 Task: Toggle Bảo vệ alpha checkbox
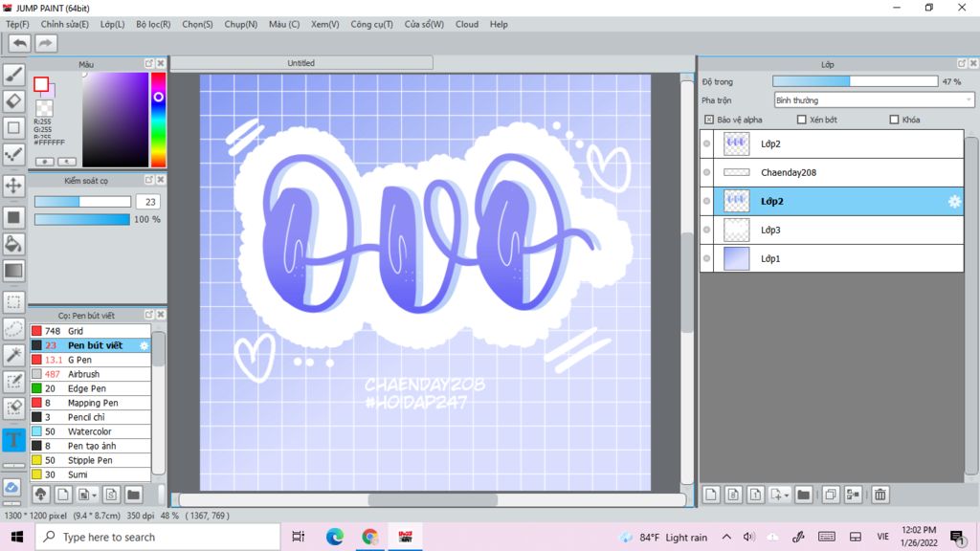pyautogui.click(x=709, y=120)
